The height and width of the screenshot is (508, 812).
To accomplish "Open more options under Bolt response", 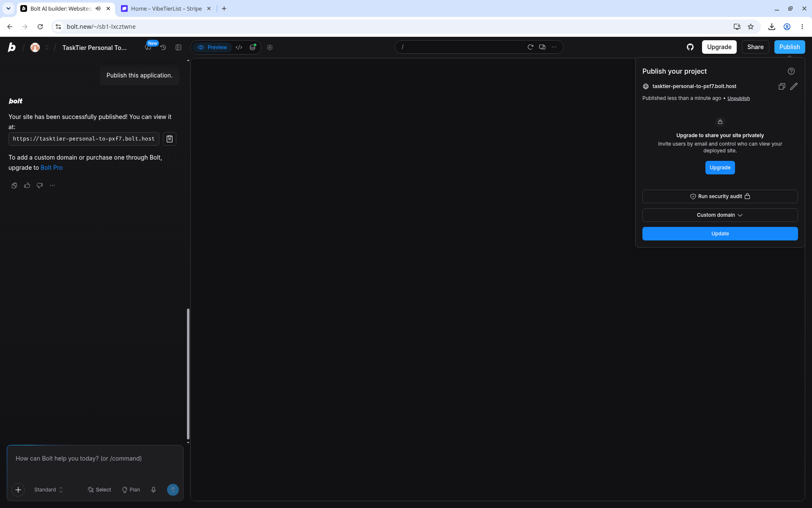I will click(x=52, y=185).
